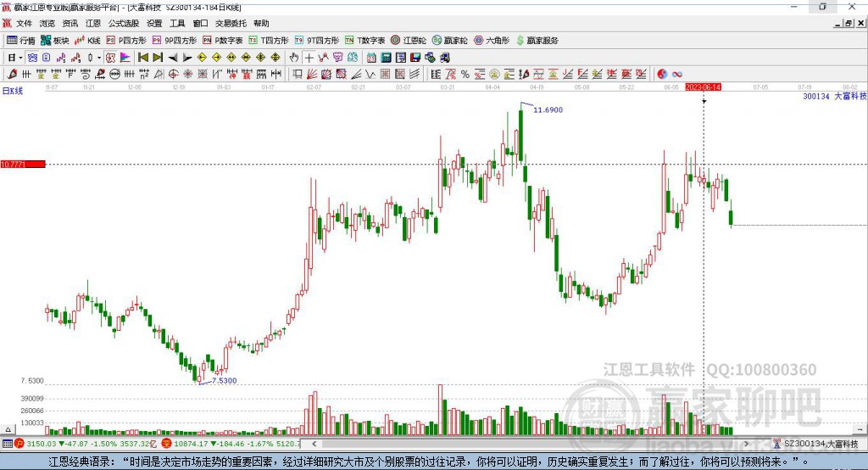Viewport: 868px width, 470px height.
Task: Expand the candlestick style dropdown arrow
Action: (x=99, y=57)
